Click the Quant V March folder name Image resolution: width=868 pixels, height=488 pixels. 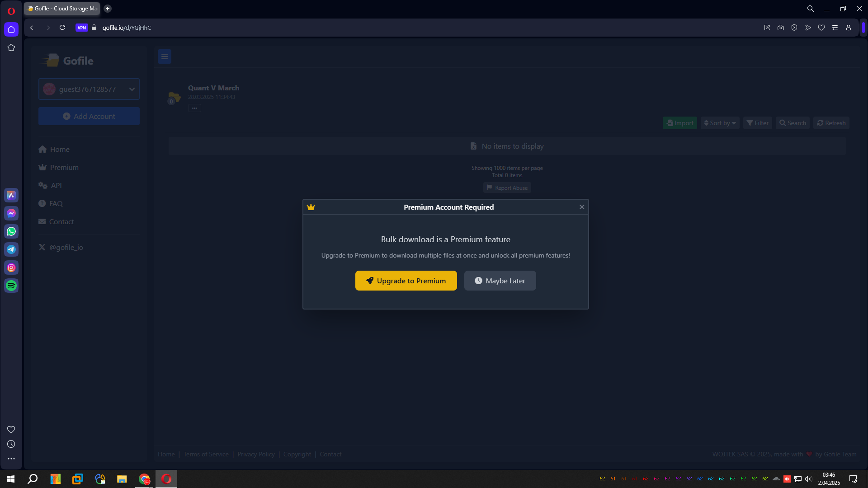pos(213,88)
